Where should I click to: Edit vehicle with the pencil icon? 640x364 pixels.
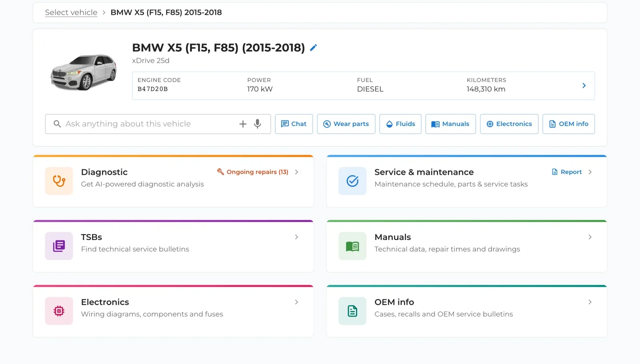[314, 48]
